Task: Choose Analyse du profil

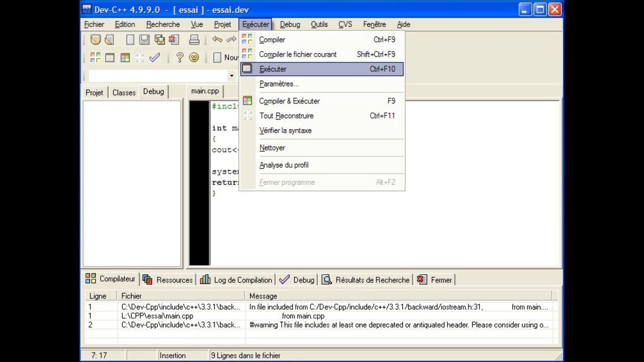Action: (322, 165)
